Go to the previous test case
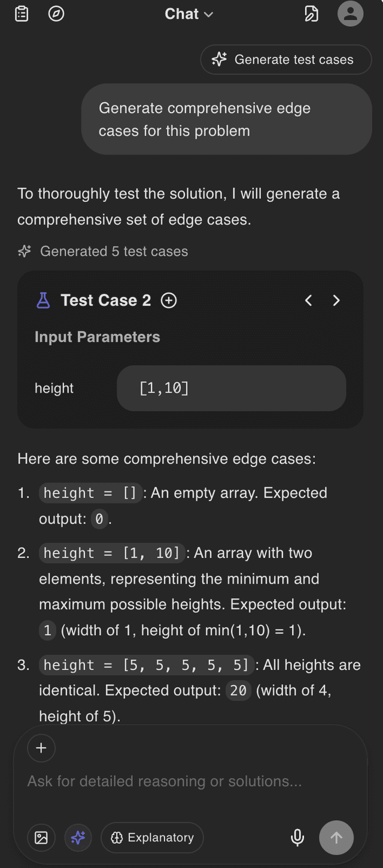 [309, 301]
